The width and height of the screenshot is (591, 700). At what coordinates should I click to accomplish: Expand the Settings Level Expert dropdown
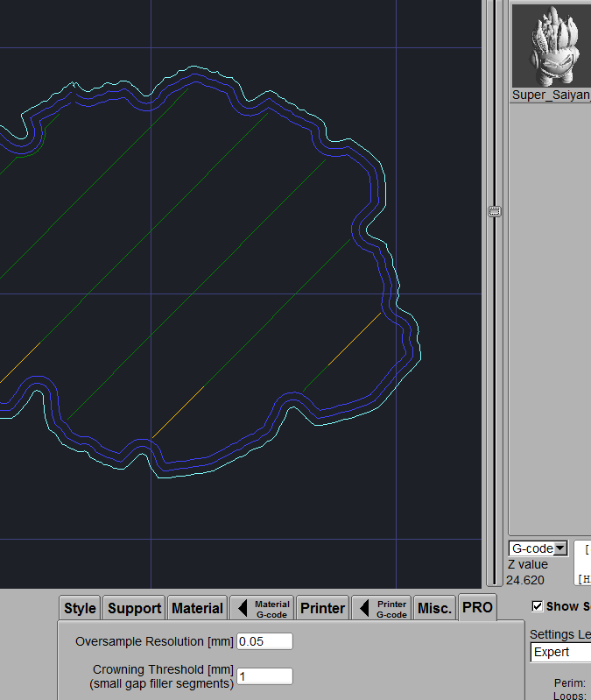[560, 652]
